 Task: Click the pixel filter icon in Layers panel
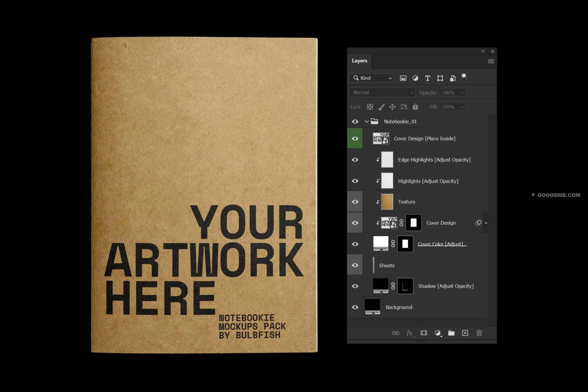pos(403,78)
